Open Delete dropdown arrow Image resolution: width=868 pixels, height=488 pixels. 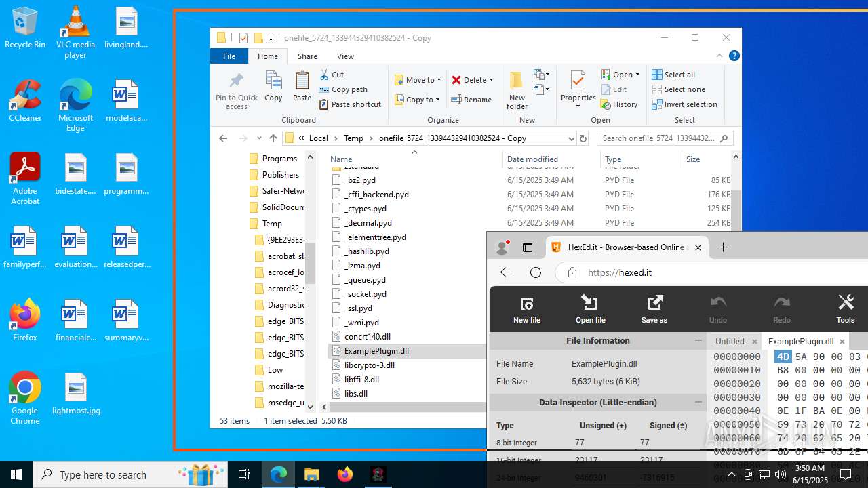[491, 80]
